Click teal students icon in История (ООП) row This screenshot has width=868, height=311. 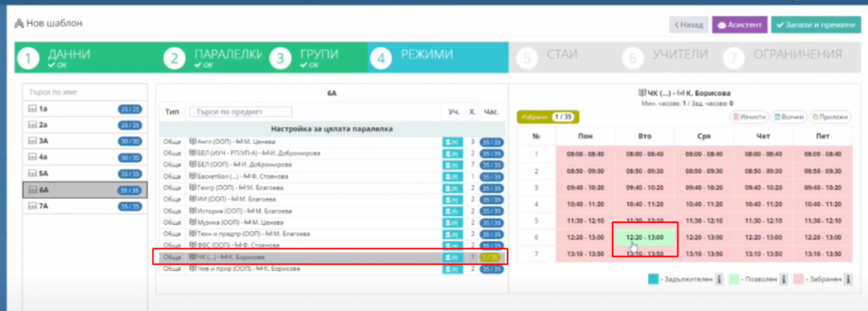[x=453, y=211]
